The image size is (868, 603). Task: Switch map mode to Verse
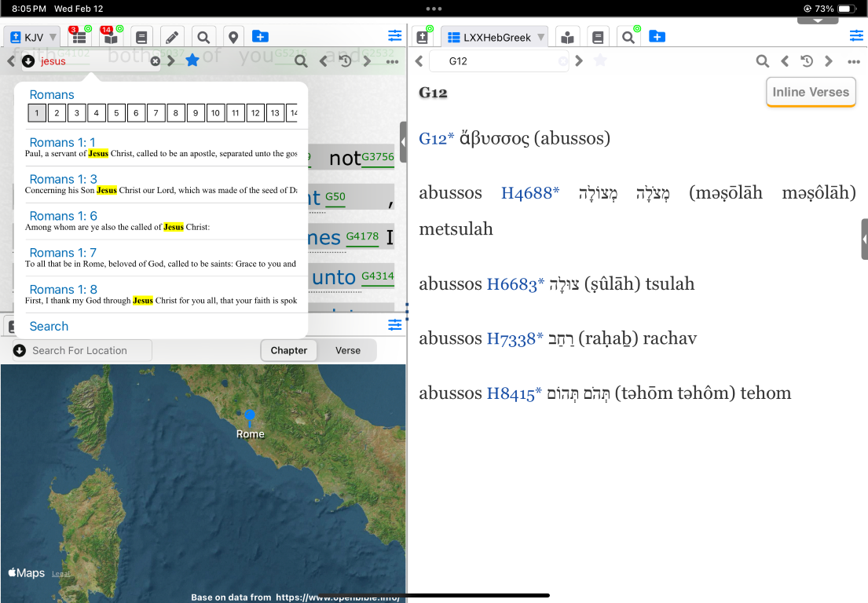tap(347, 350)
